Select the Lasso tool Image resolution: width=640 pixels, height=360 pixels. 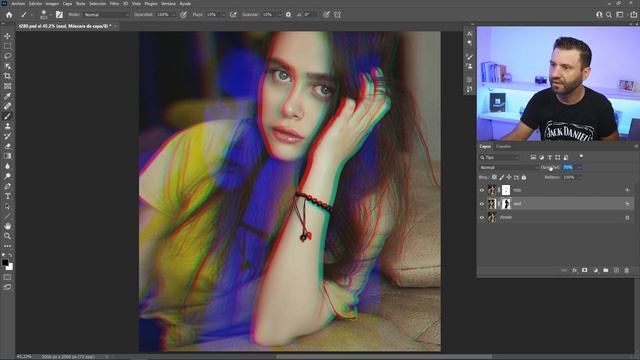click(x=7, y=56)
